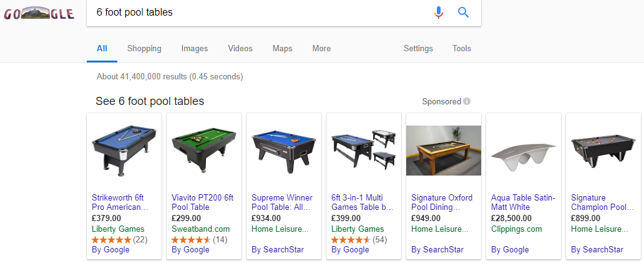Select the Signature Oxford Pool Dining image

coord(444,151)
